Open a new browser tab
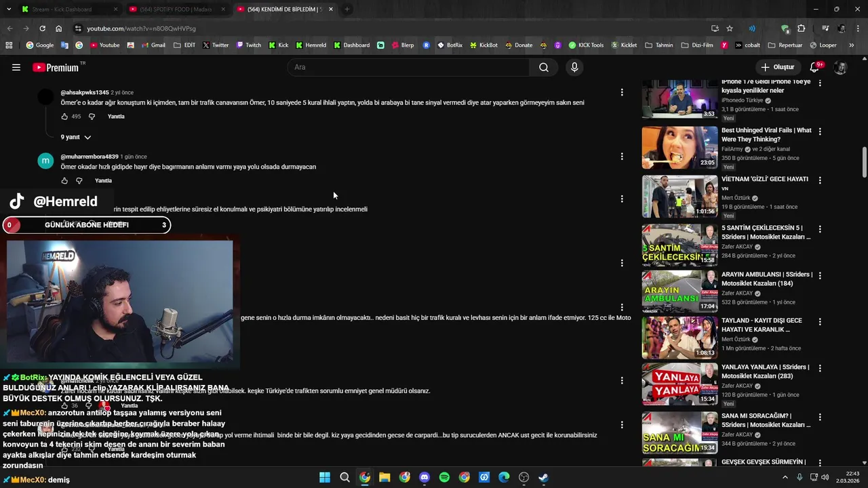This screenshot has height=488, width=868. [x=347, y=9]
